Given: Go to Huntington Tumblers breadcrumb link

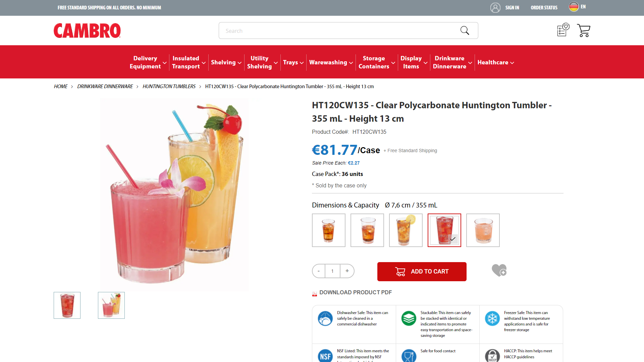Looking at the screenshot, I should (x=169, y=86).
